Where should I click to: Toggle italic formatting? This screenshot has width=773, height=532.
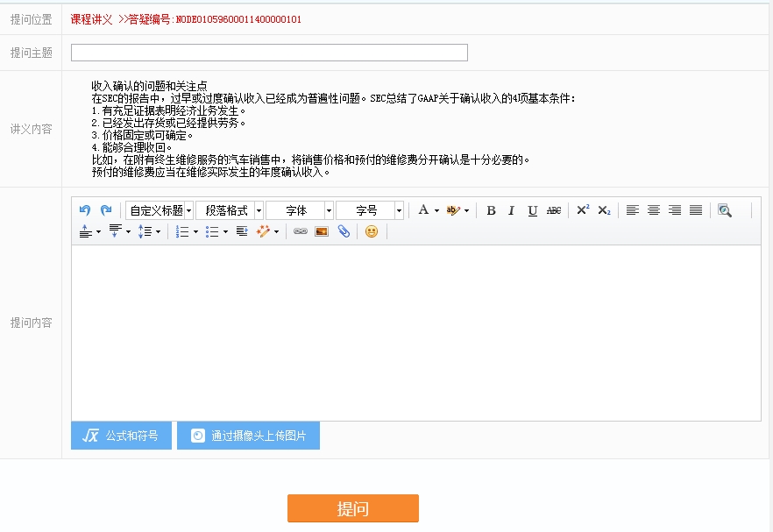click(511, 210)
